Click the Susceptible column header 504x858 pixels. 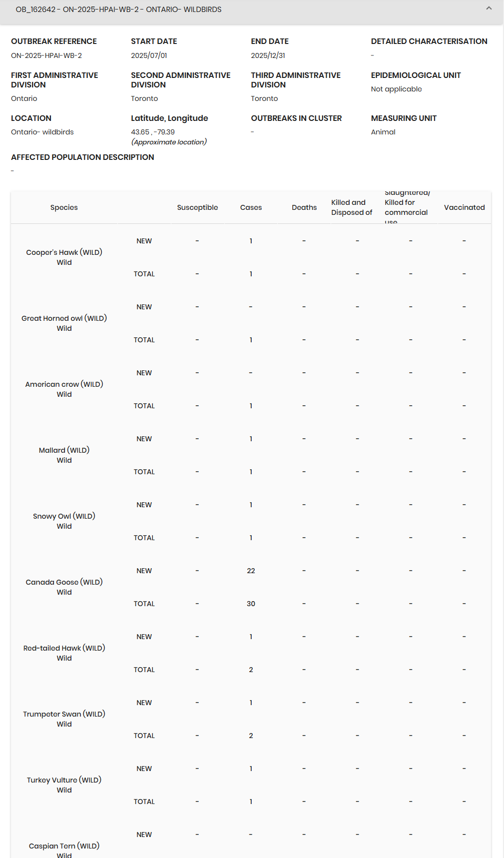[197, 207]
